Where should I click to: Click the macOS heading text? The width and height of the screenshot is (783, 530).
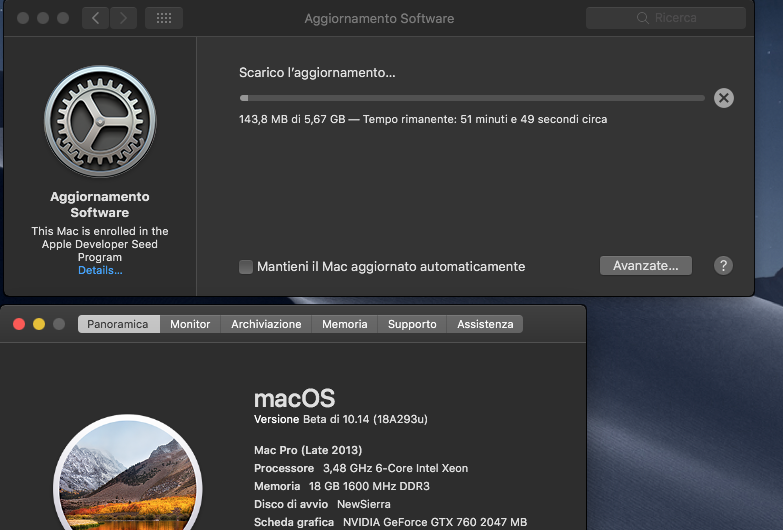pos(294,399)
